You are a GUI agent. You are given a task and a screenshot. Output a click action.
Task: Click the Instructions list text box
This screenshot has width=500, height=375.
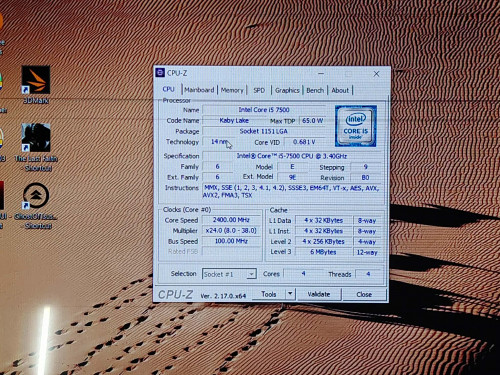click(292, 192)
